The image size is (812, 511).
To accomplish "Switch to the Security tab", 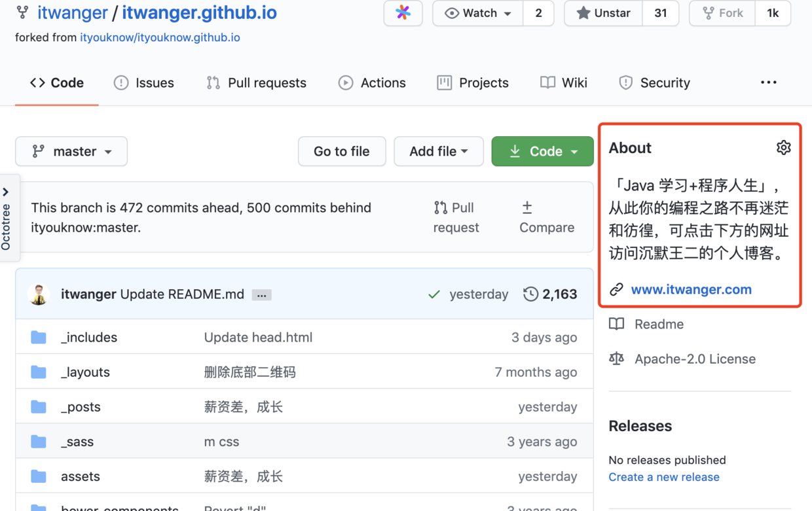I will coord(655,82).
